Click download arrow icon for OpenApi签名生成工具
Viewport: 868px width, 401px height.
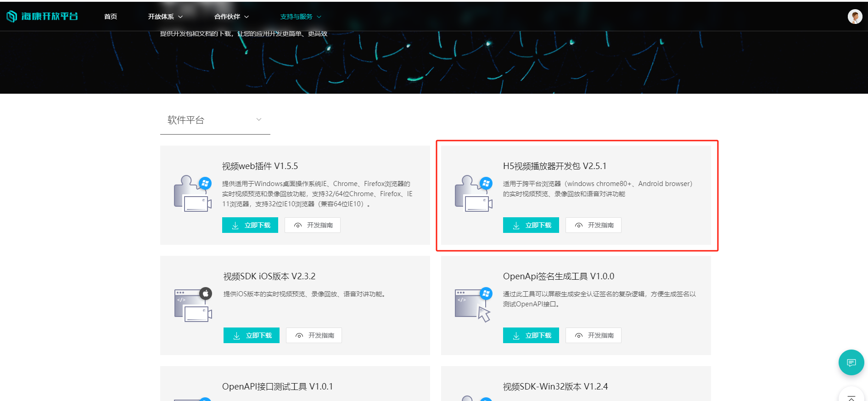[x=516, y=336]
